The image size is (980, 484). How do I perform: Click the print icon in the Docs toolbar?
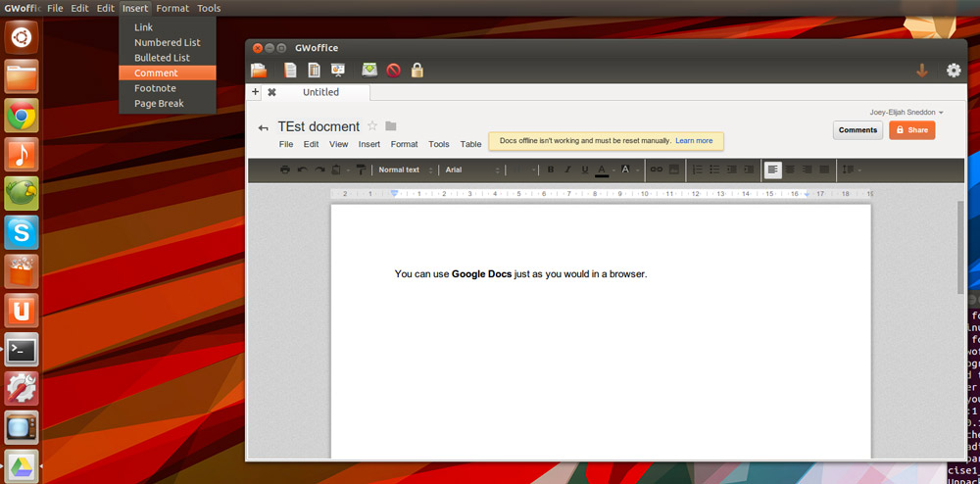click(x=285, y=169)
